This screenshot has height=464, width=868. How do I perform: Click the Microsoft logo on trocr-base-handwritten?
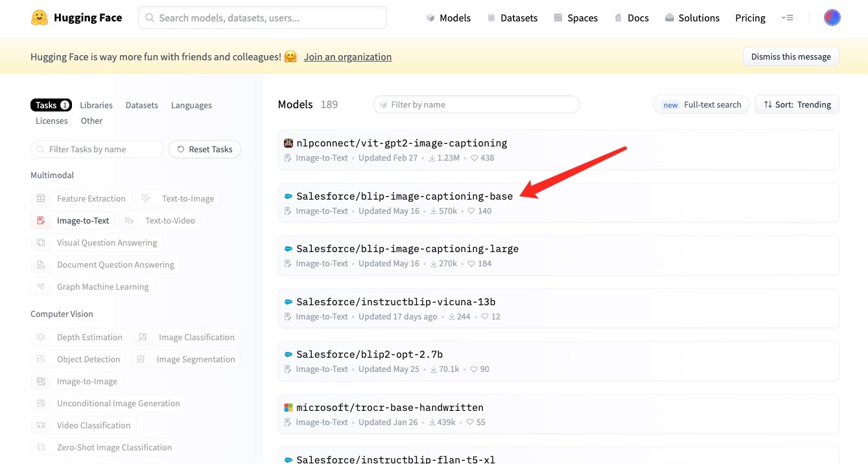pos(288,407)
